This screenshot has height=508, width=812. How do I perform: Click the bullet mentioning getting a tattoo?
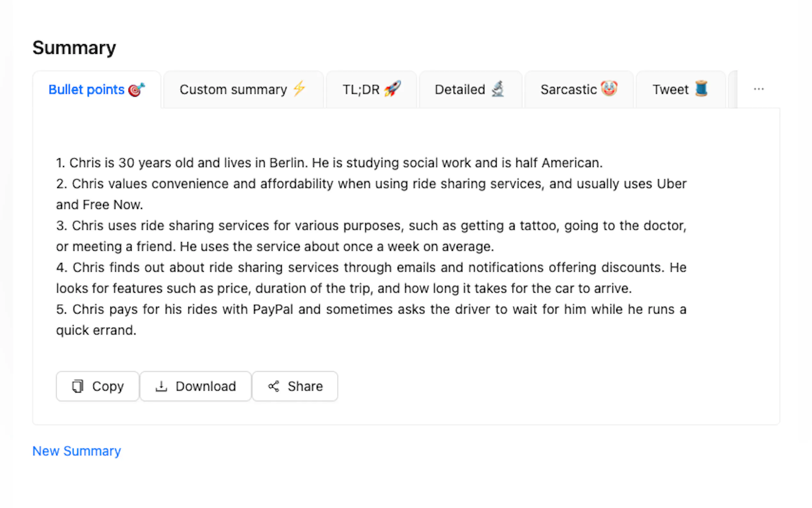click(x=371, y=226)
